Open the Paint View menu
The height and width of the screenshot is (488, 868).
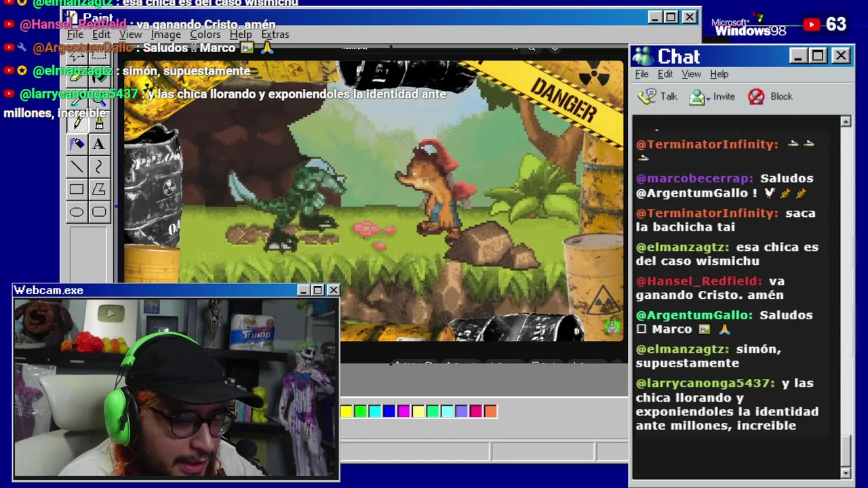click(130, 35)
